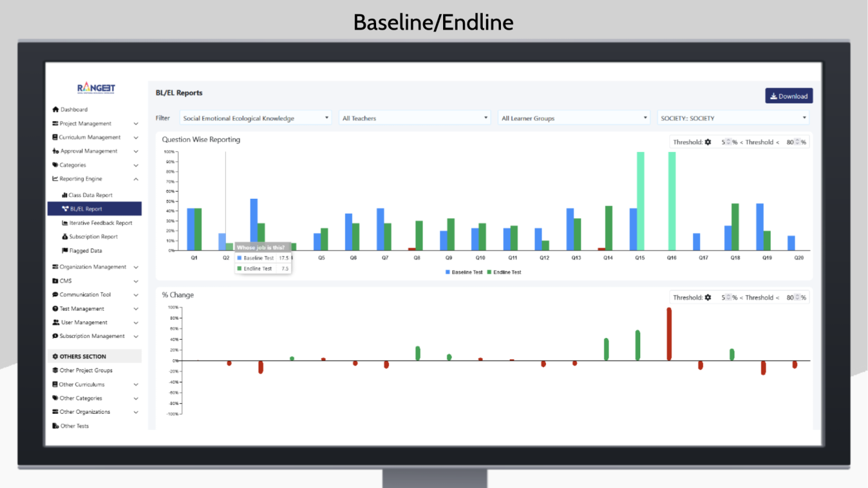Image resolution: width=868 pixels, height=488 pixels.
Task: Click the Other Categories tag icon
Action: (55, 398)
